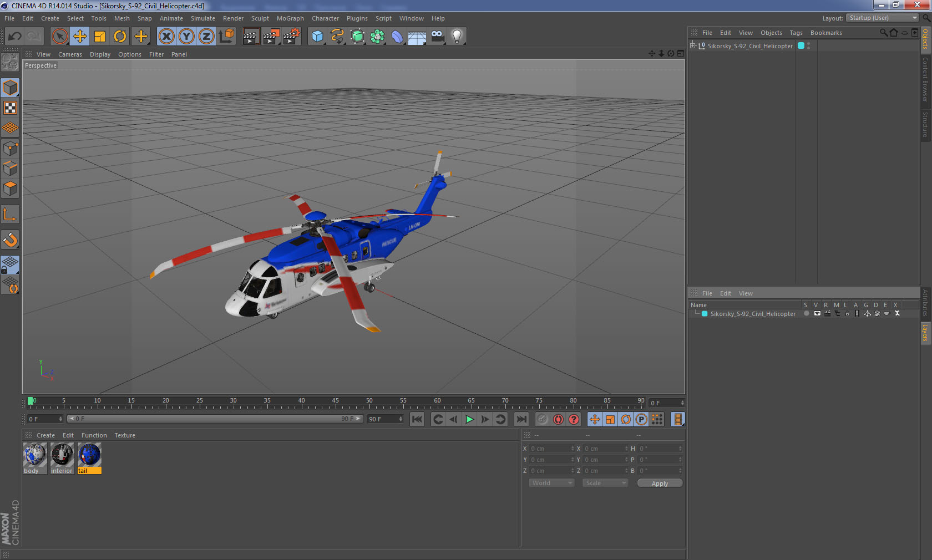Add a camera object
The image size is (932, 560).
[437, 37]
